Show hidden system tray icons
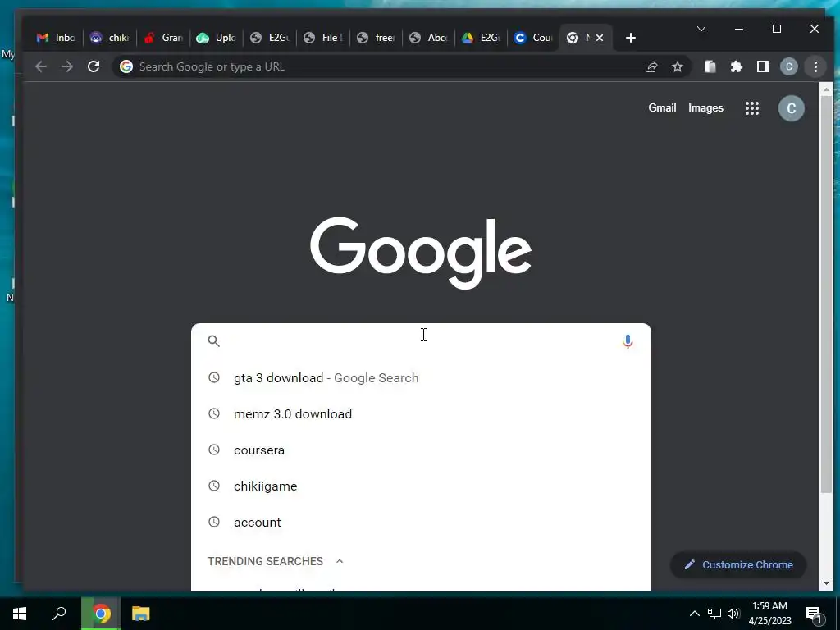Viewport: 840px width, 630px height. pos(694,614)
